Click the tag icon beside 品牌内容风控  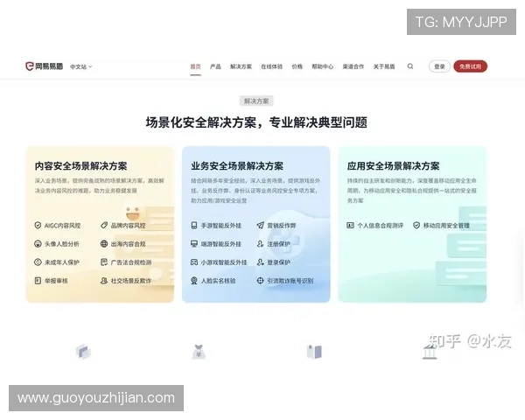click(x=104, y=225)
